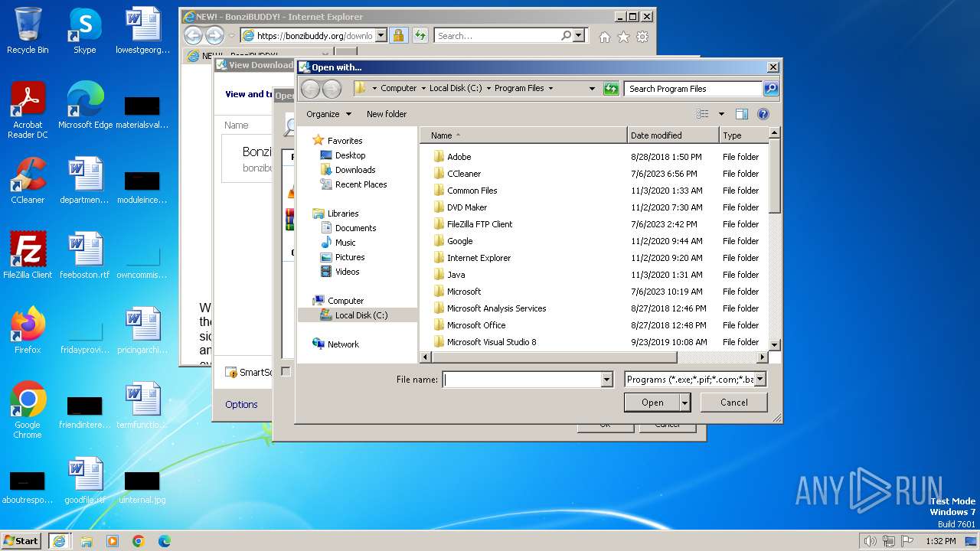The width and height of the screenshot is (980, 551).
Task: Open IE Favorites star icon
Action: tap(623, 36)
